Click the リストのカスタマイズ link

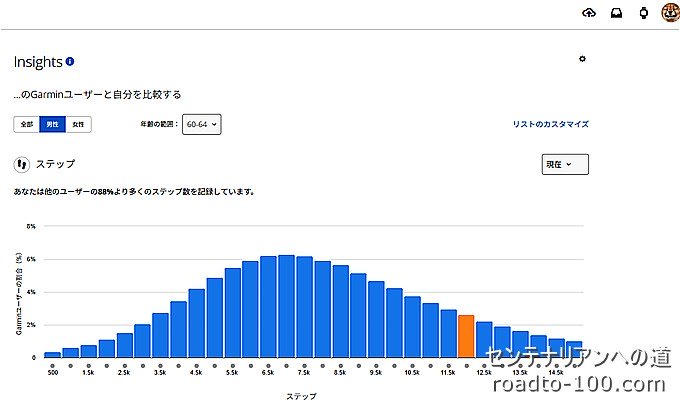[x=550, y=124]
